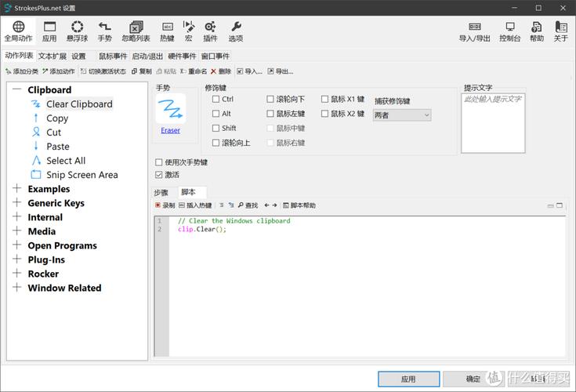Image resolution: width=576 pixels, height=392 pixels.
Task: Click the 删除 delete toolbar button
Action: pyautogui.click(x=221, y=71)
